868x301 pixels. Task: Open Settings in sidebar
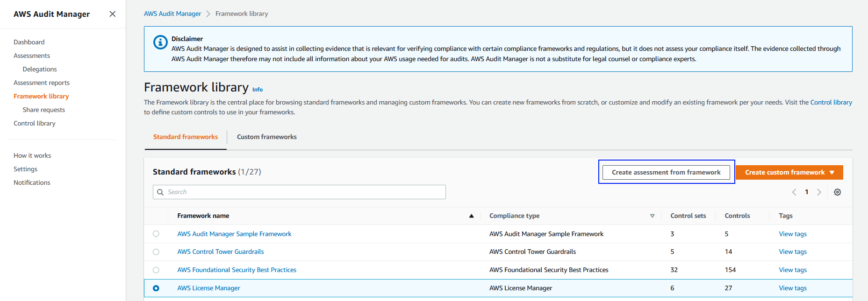pyautogui.click(x=25, y=169)
